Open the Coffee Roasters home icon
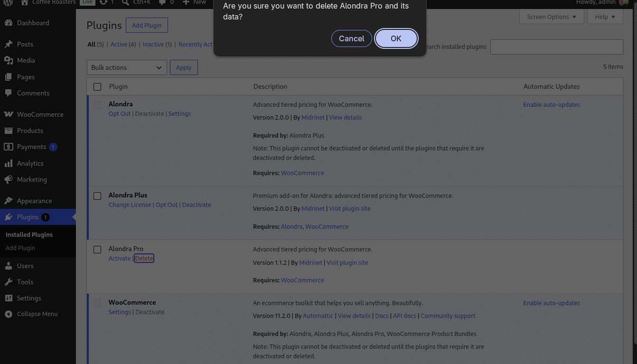 click(25, 2)
